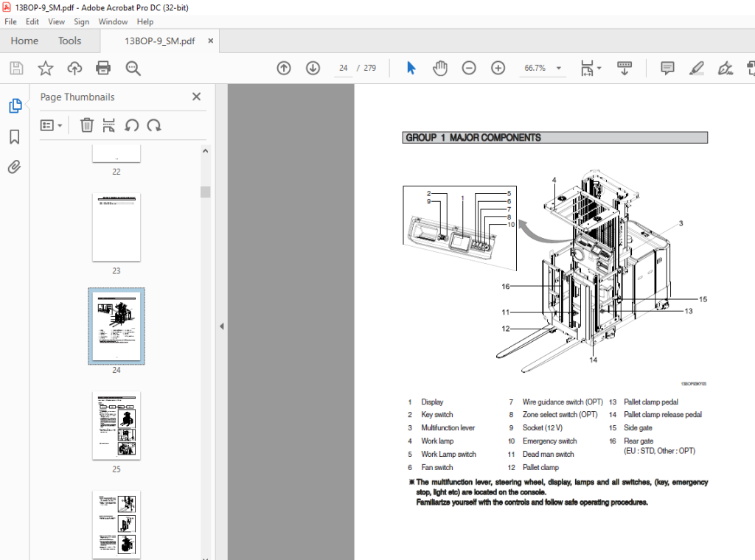Rotate pages counterclockwise
This screenshot has width=755, height=560.
tap(131, 125)
